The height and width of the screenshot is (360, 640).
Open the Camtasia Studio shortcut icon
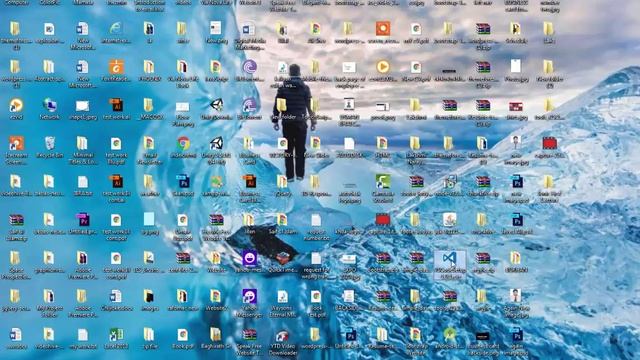(383, 182)
